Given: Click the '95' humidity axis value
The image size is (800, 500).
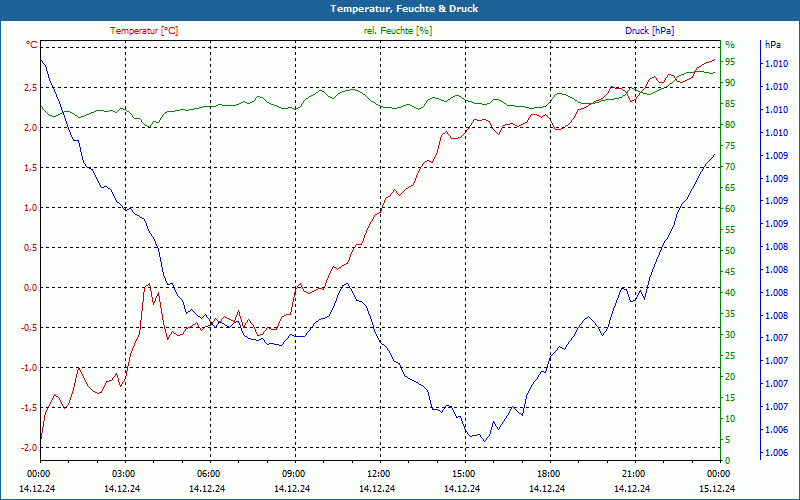Looking at the screenshot, I should point(730,62).
